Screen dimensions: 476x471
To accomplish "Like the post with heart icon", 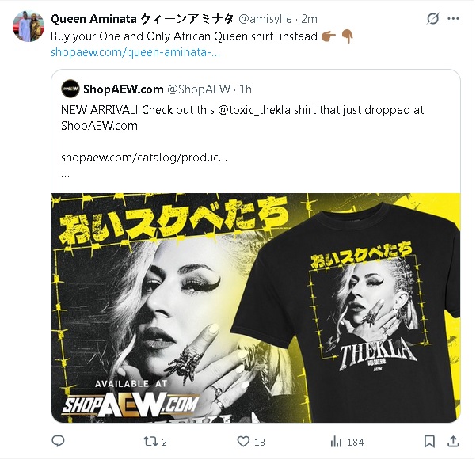I will (244, 442).
